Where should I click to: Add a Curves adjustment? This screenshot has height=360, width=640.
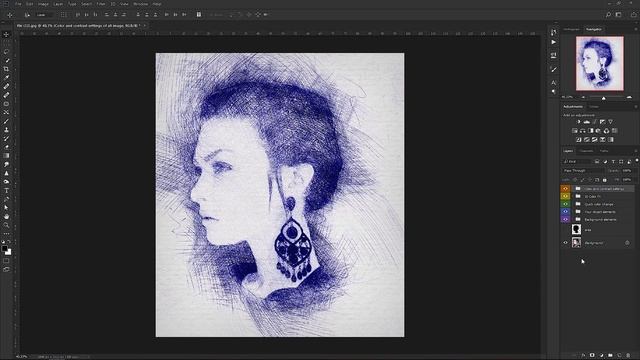click(x=595, y=122)
